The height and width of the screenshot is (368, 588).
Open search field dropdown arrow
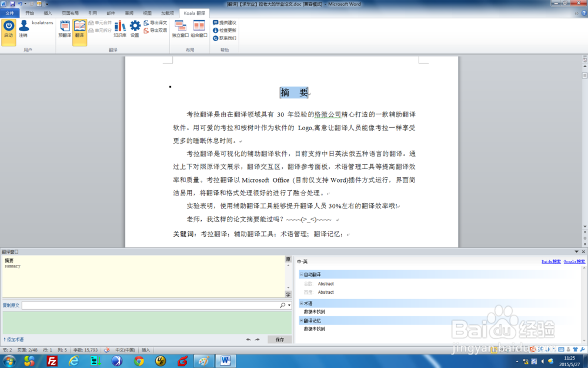289,305
